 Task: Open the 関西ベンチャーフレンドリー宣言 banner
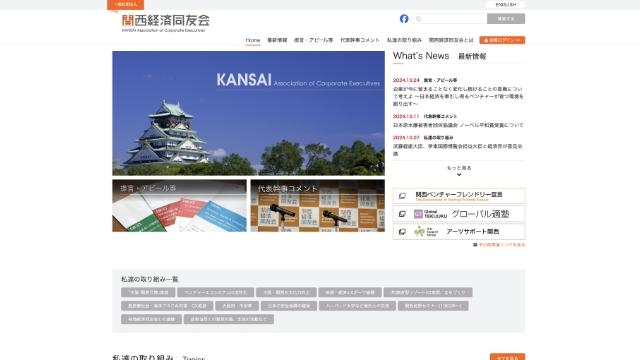coord(459,196)
